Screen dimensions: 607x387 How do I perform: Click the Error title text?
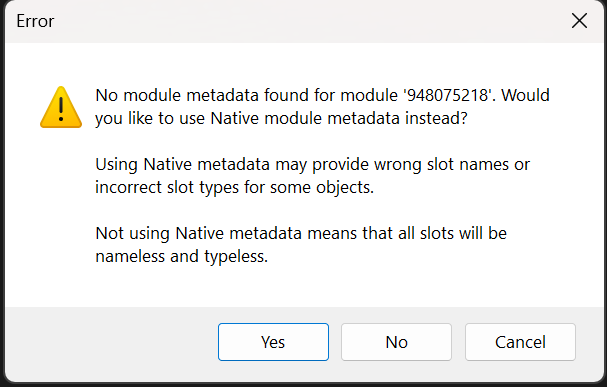click(35, 21)
